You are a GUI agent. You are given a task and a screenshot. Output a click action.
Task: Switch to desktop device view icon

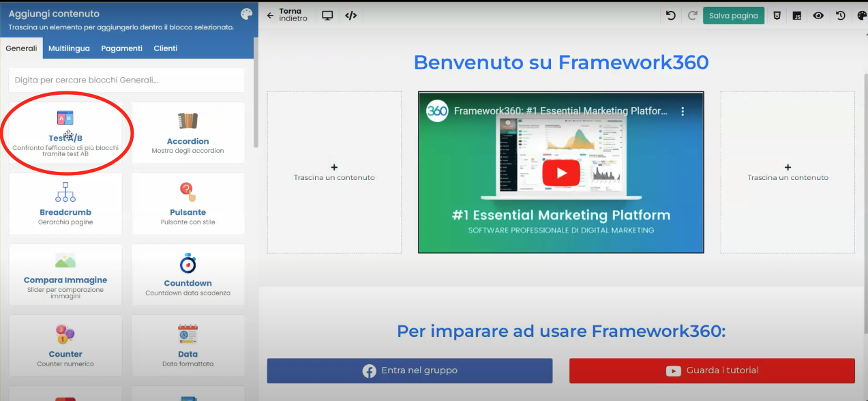[x=327, y=15]
